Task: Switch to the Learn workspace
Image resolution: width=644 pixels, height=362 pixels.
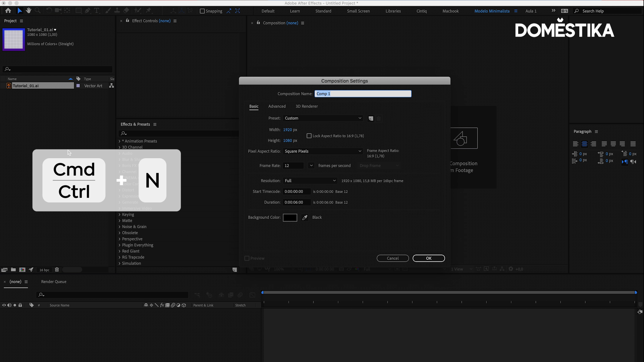Action: coord(295,11)
